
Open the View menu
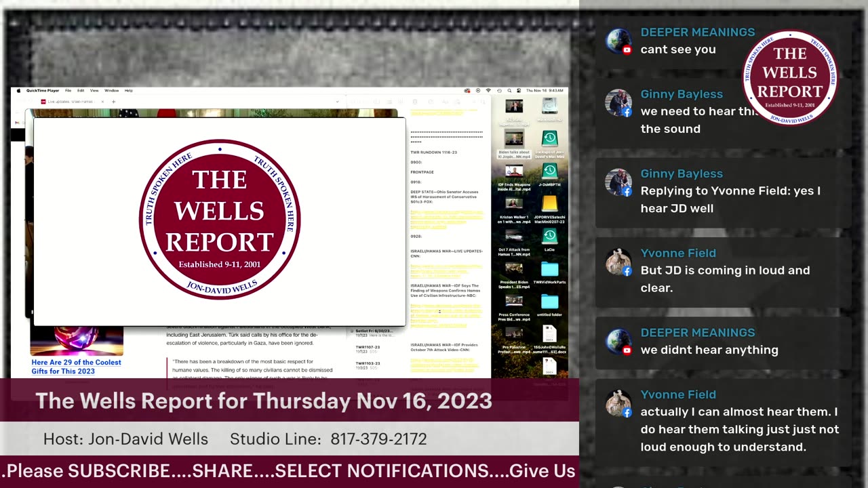[94, 90]
